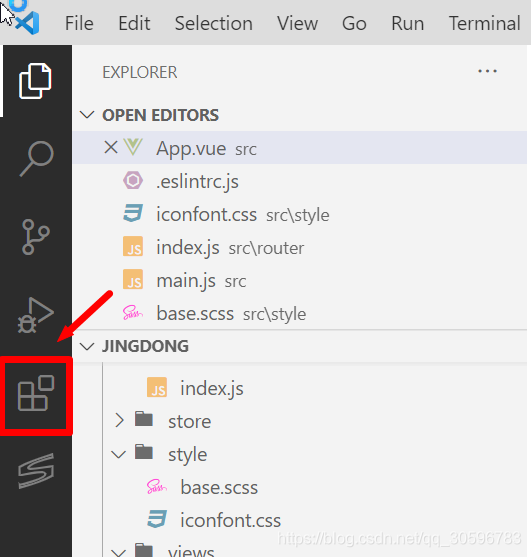Select the store folder name
This screenshot has height=557, width=531.
tap(190, 421)
